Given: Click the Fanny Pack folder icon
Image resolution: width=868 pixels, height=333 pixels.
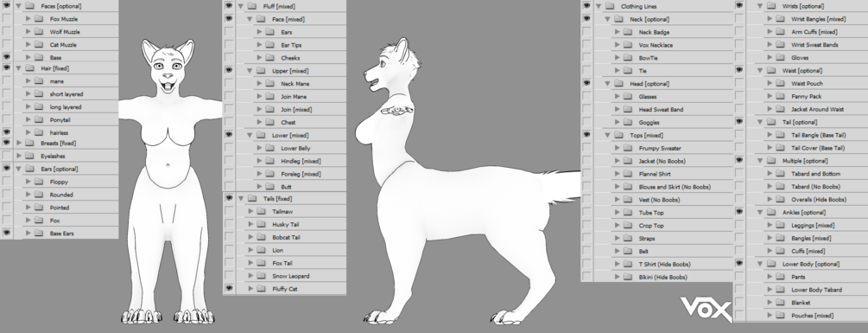Looking at the screenshot, I should 780,96.
